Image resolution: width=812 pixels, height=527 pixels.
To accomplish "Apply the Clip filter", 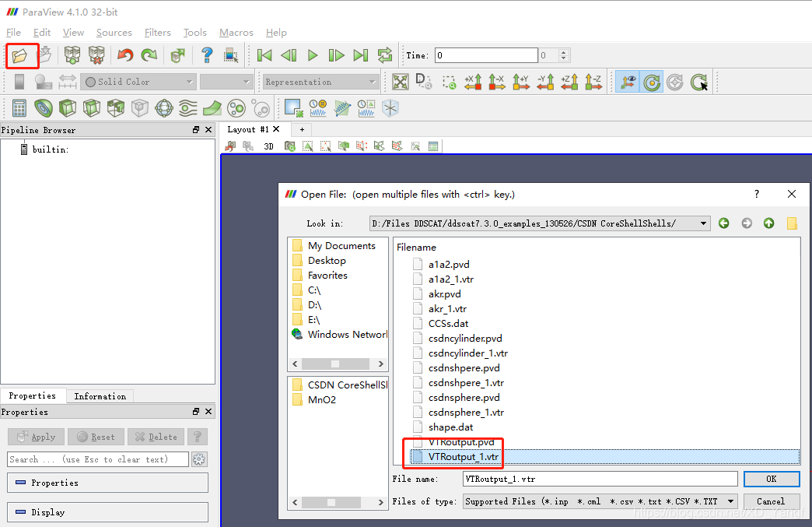I will click(x=68, y=108).
